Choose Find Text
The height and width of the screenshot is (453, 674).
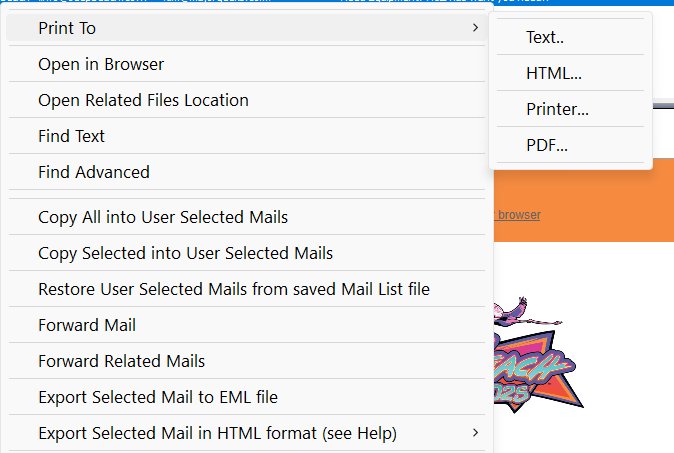(71, 136)
